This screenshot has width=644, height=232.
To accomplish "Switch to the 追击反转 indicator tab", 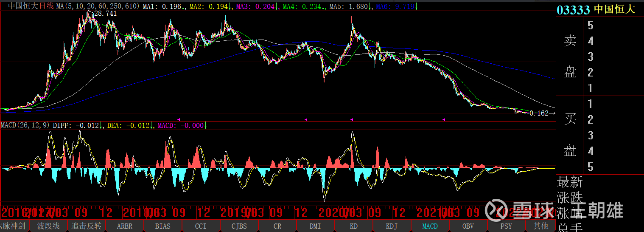I will [87, 226].
